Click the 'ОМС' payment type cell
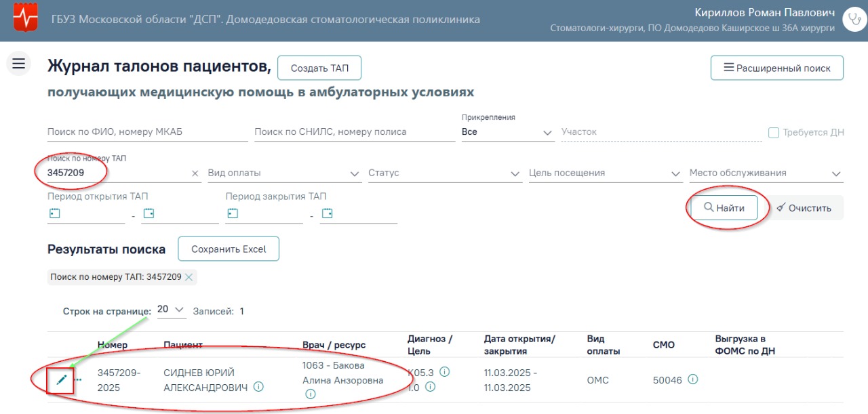868x414 pixels. click(598, 380)
